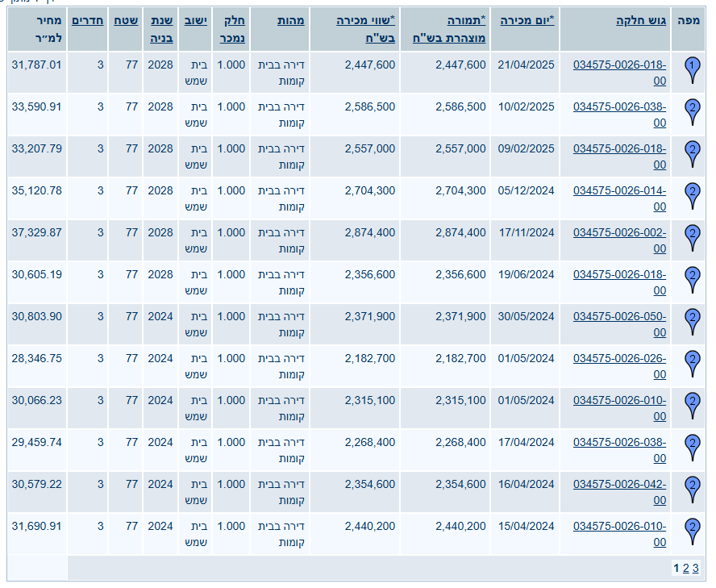The height and width of the screenshot is (588, 716).
Task: Click map pin for 16/04/2024 sale
Action: coord(692,488)
